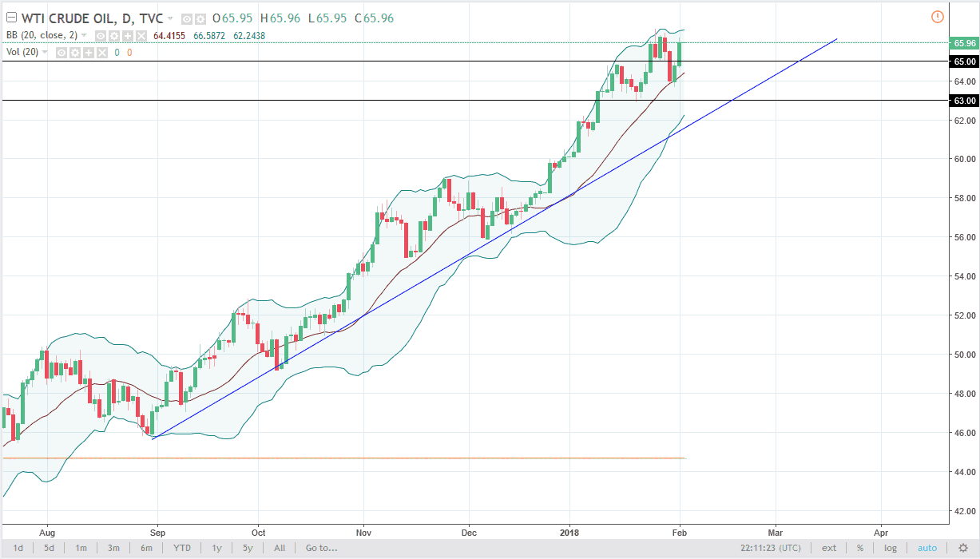Select the 65.00 horizontal line price label
The width and height of the screenshot is (980, 559).
click(963, 61)
